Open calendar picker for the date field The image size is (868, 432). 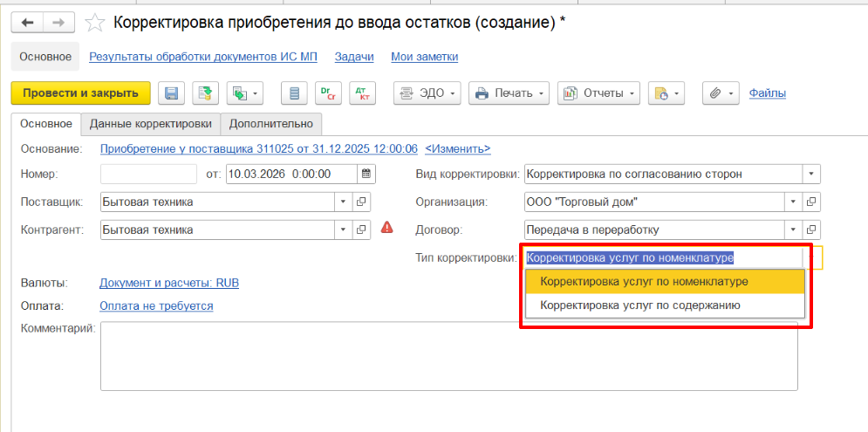click(367, 174)
